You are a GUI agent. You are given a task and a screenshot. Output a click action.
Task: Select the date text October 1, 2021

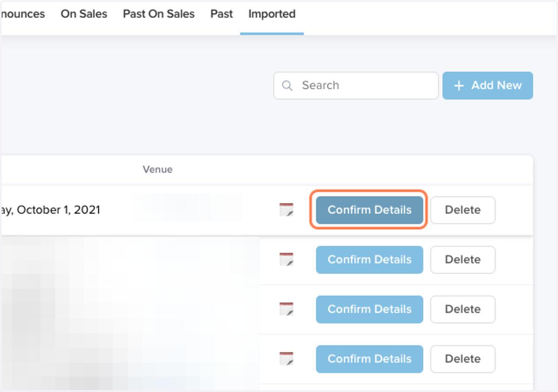coord(59,210)
